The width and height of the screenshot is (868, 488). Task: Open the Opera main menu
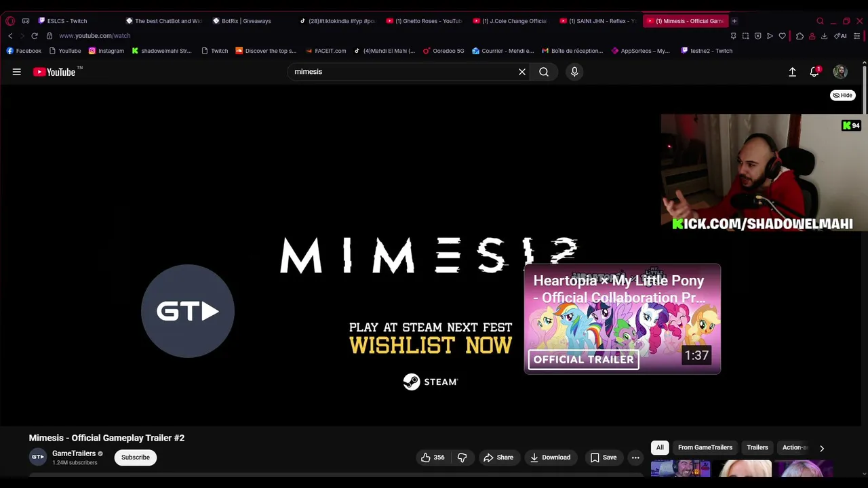(10, 21)
